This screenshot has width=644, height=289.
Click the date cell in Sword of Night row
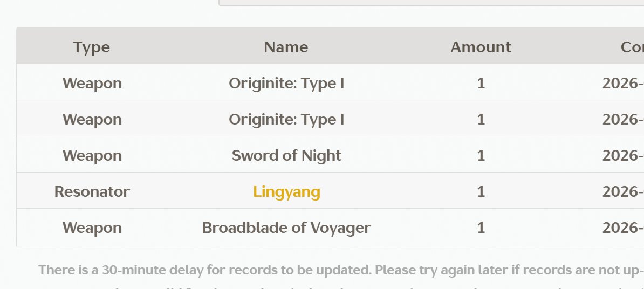coord(623,155)
